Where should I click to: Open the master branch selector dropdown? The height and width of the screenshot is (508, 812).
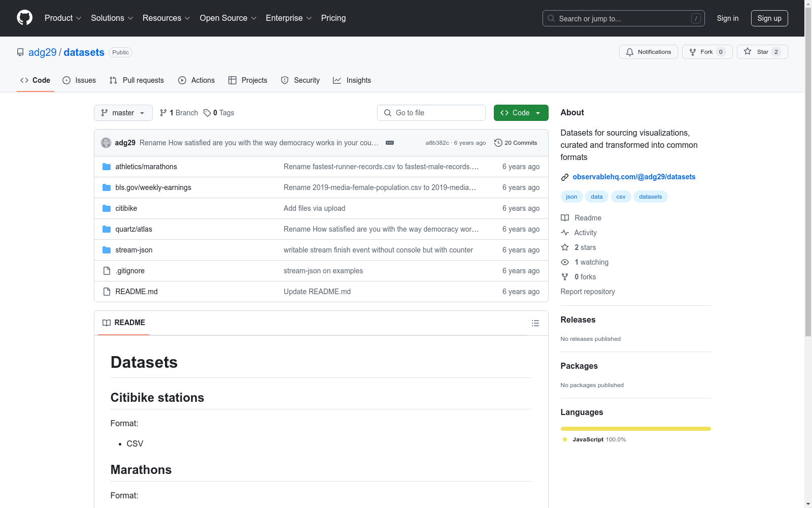[123, 113]
